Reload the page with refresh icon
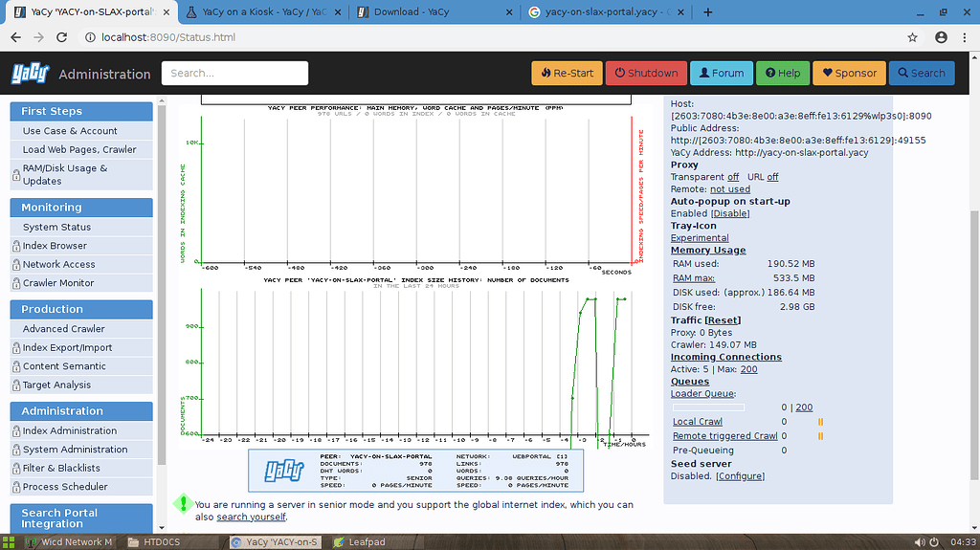The image size is (980, 550). pyautogui.click(x=61, y=37)
